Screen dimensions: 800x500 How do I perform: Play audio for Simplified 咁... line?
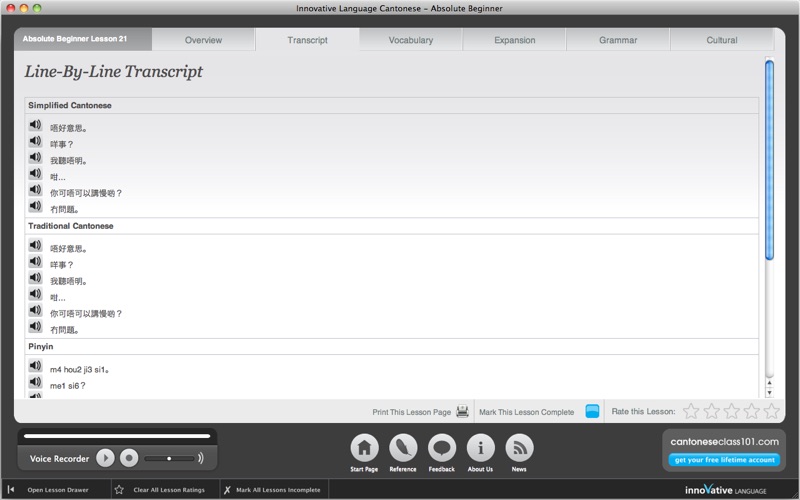35,173
